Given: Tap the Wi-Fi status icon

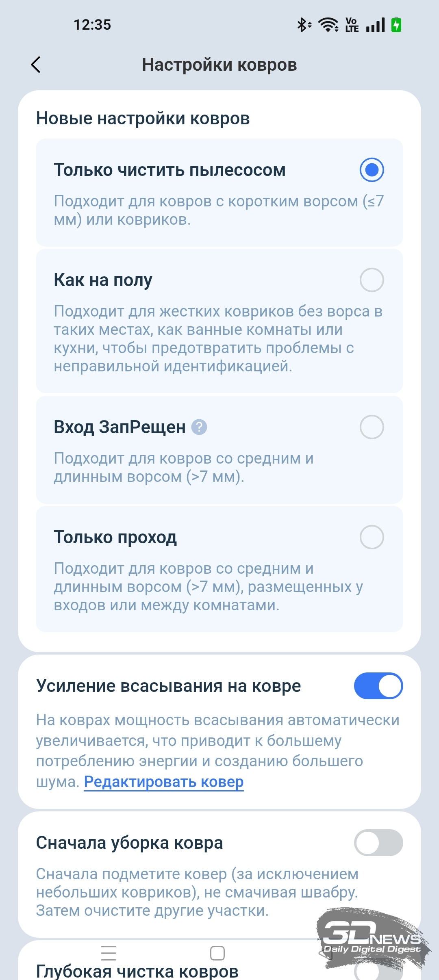Looking at the screenshot, I should click(x=328, y=25).
